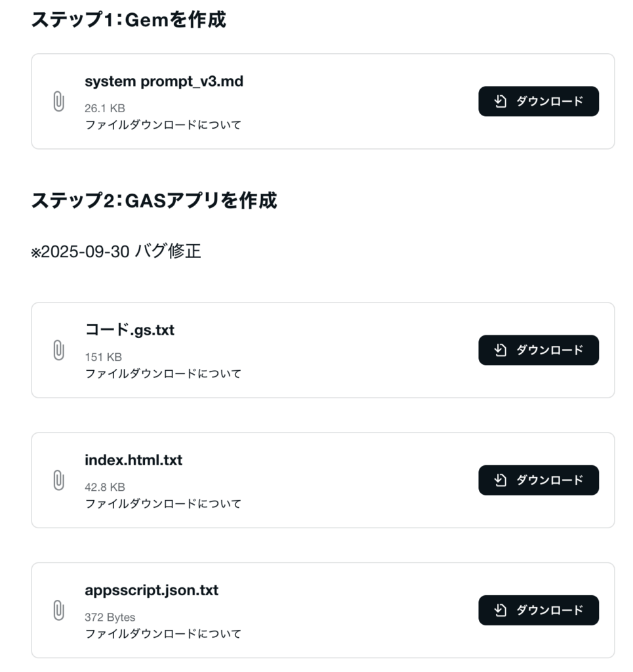Click download arrow icon for index.html.txt
The height and width of the screenshot is (672, 633).
(501, 480)
